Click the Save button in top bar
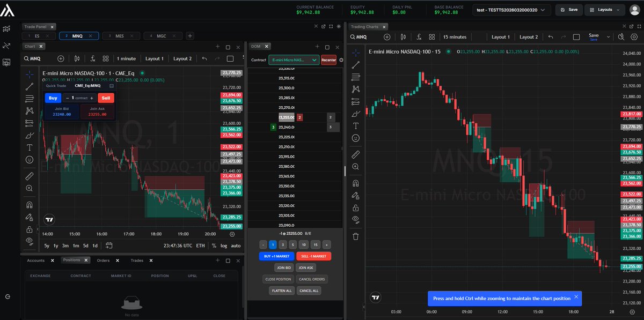This screenshot has height=320, width=644. [568, 10]
